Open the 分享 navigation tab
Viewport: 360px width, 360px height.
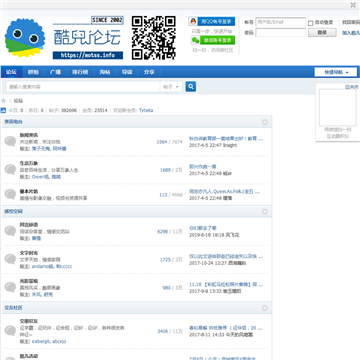tap(149, 72)
